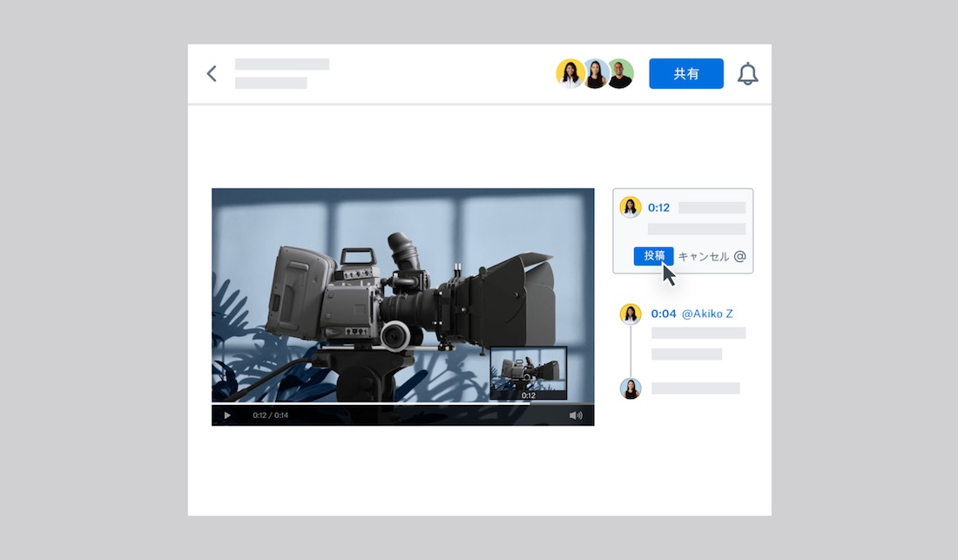Insert a mention using the @ icon
This screenshot has width=958, height=560.
(740, 257)
